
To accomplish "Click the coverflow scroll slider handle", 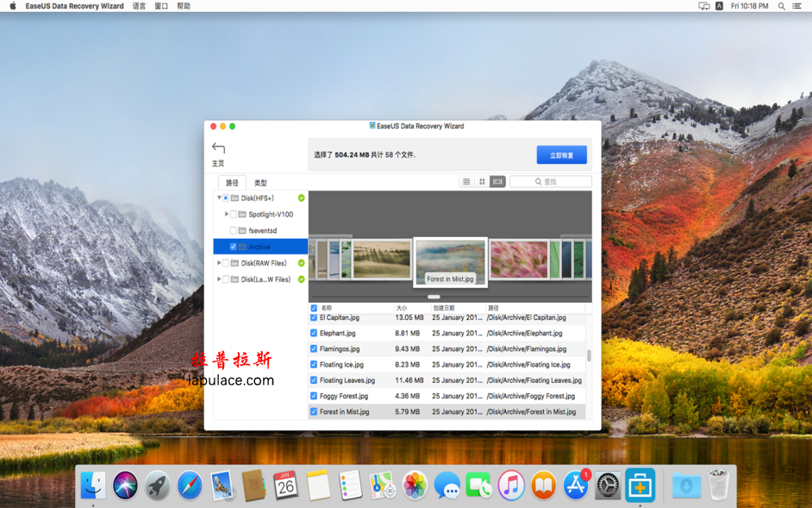I will 434,296.
